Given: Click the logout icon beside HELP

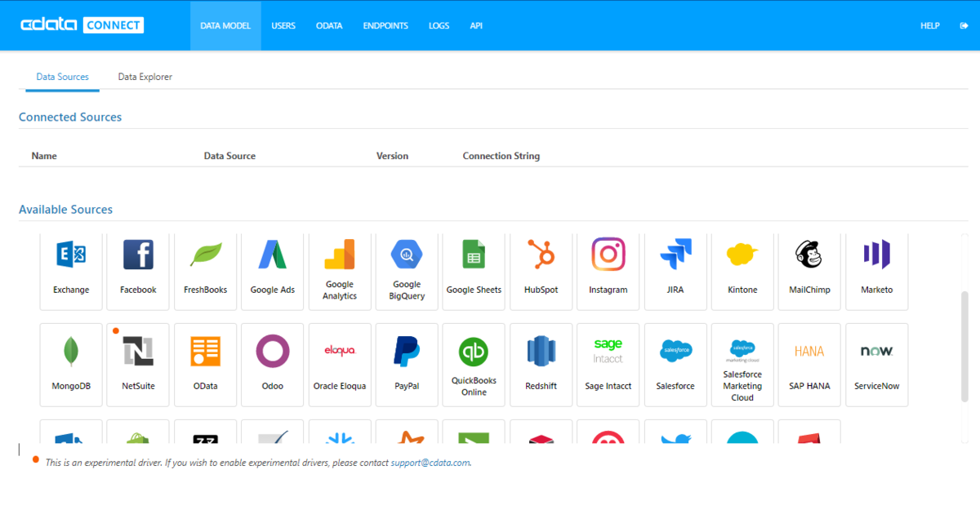Looking at the screenshot, I should pyautogui.click(x=963, y=25).
